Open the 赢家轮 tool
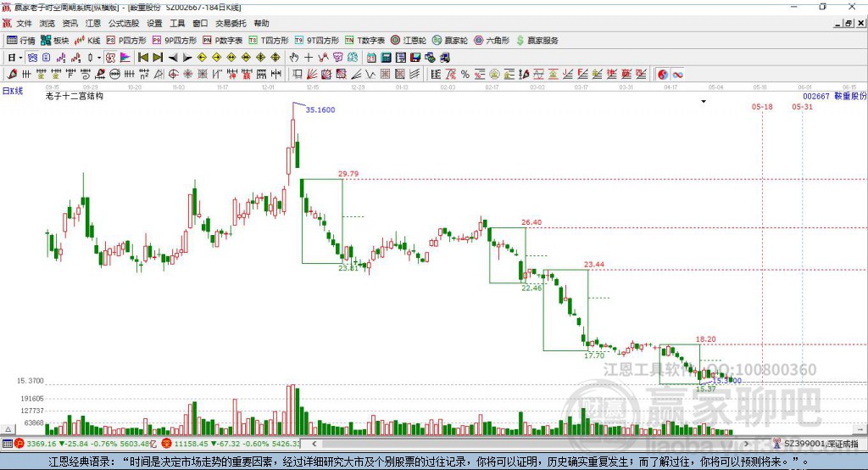Screen dimensions: 868x470 tap(450, 41)
